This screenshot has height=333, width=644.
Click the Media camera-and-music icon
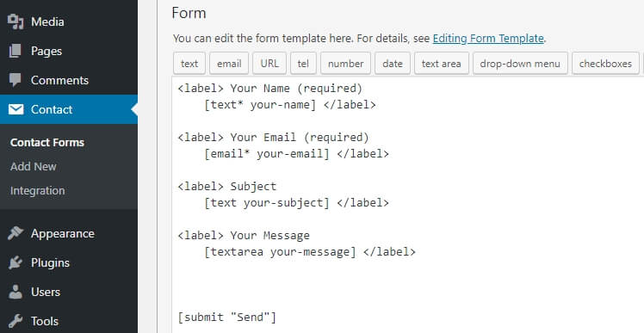pyautogui.click(x=15, y=22)
